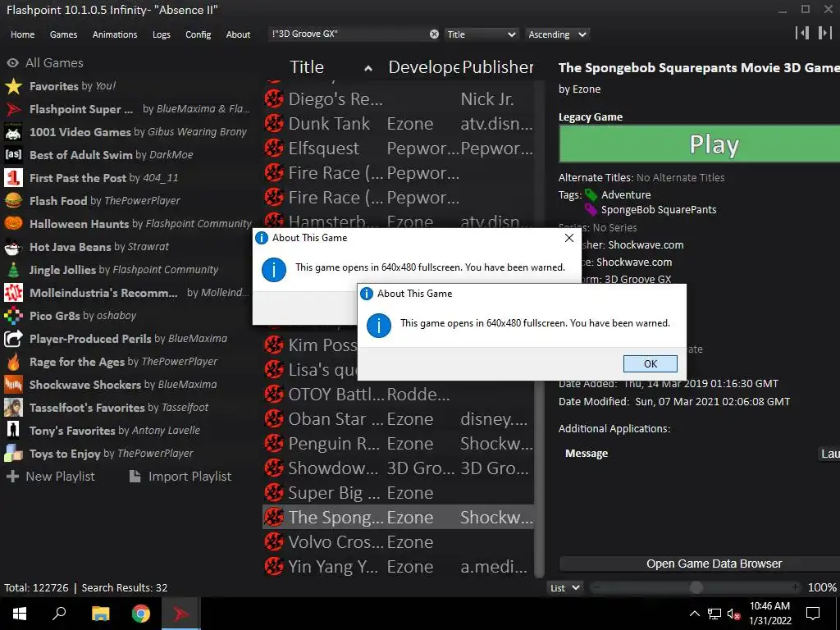The width and height of the screenshot is (840, 630).
Task: Click OK in the front About This Game dialog
Action: (x=651, y=363)
